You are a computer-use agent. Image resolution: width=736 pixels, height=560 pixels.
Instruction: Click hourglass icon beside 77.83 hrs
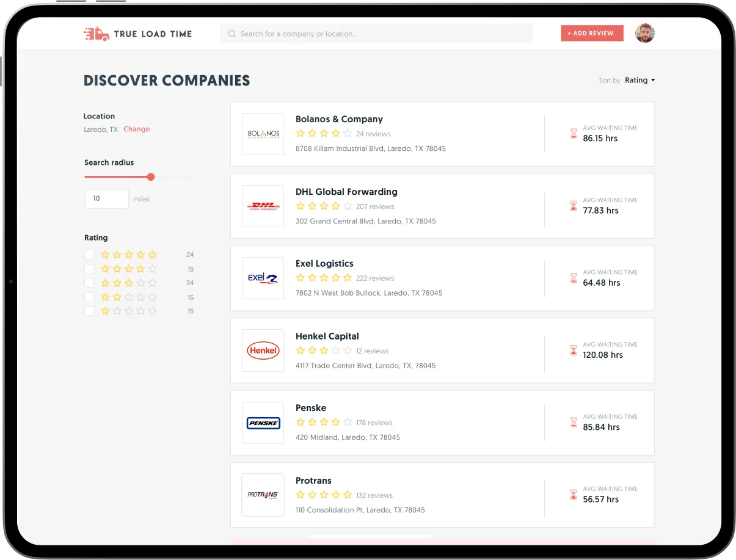574,206
